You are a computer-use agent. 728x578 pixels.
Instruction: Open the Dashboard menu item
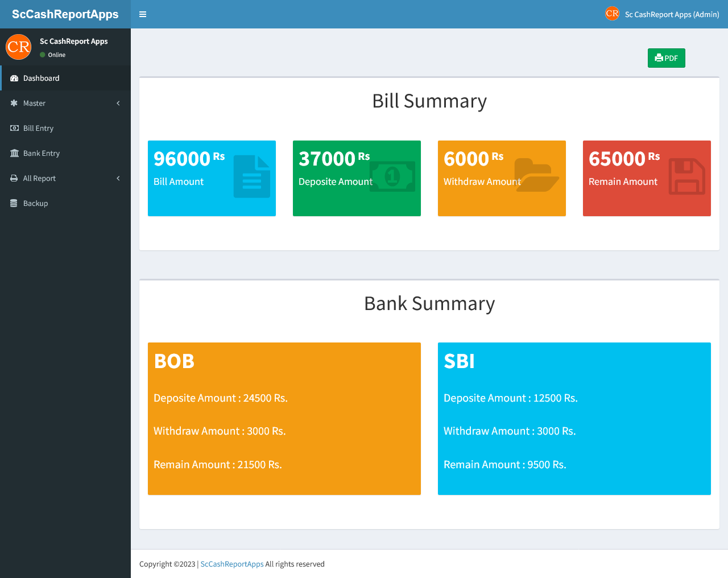[x=41, y=79]
